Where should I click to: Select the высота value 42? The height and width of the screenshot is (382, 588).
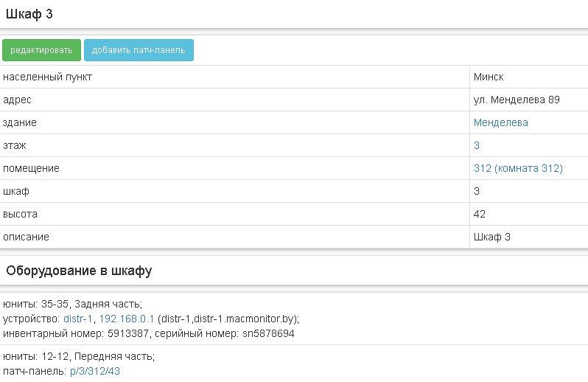[x=480, y=214]
